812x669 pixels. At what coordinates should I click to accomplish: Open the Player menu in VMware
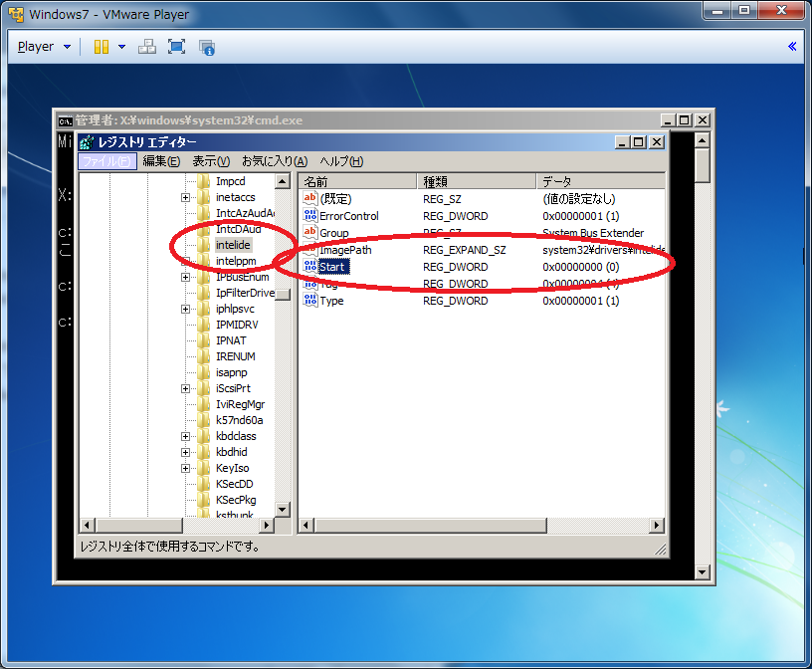[x=44, y=47]
